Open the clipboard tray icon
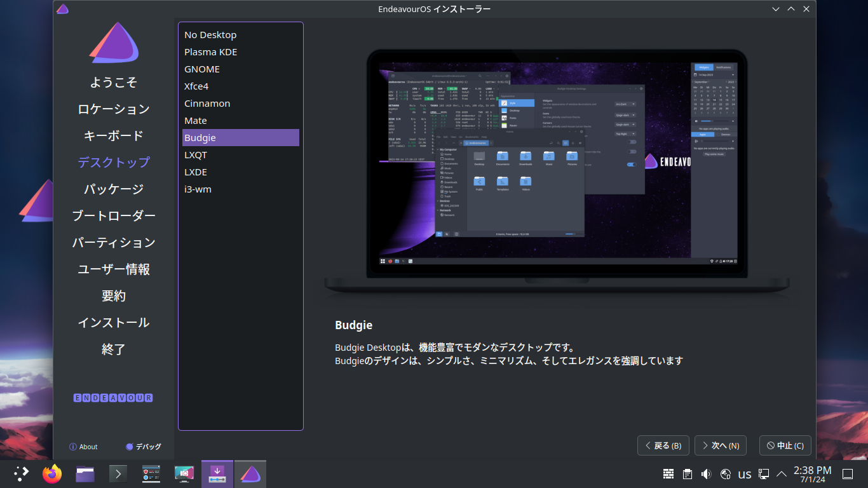This screenshot has width=868, height=488. pos(687,474)
